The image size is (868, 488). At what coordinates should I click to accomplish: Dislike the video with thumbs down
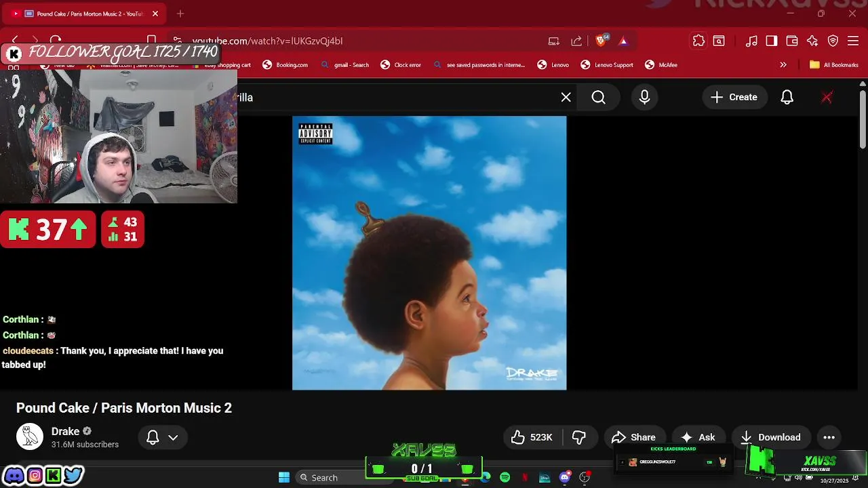[x=579, y=437]
